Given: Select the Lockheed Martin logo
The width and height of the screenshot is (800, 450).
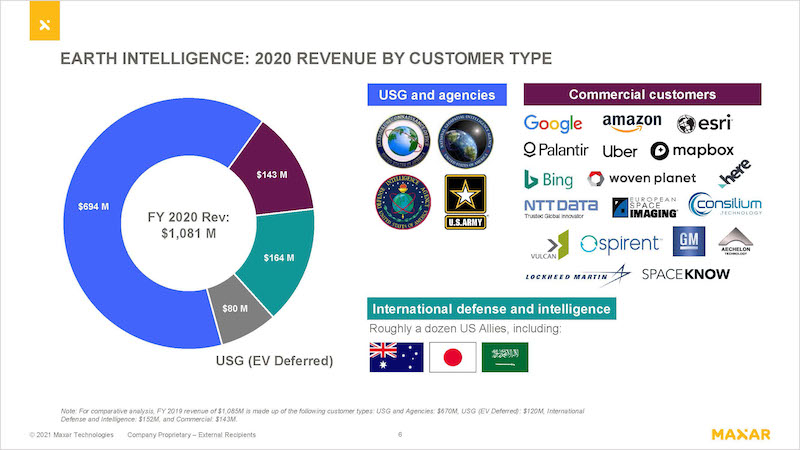Looking at the screenshot, I should click(x=578, y=275).
